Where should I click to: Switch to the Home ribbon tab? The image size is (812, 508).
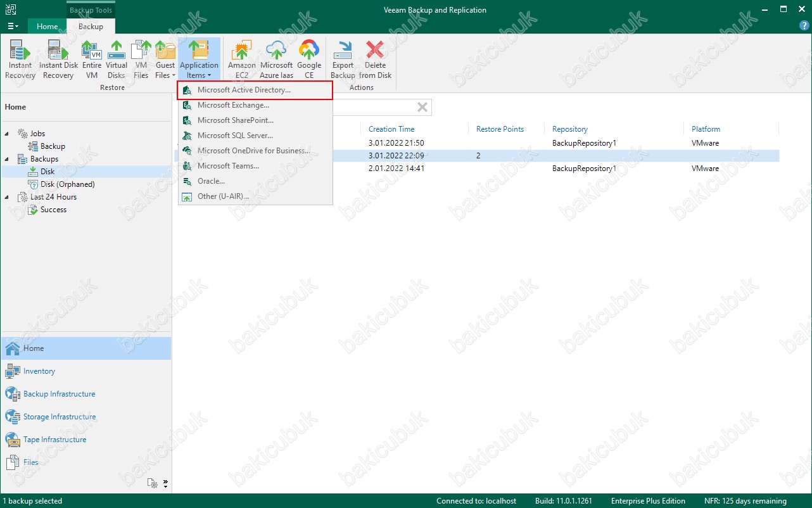click(x=48, y=27)
